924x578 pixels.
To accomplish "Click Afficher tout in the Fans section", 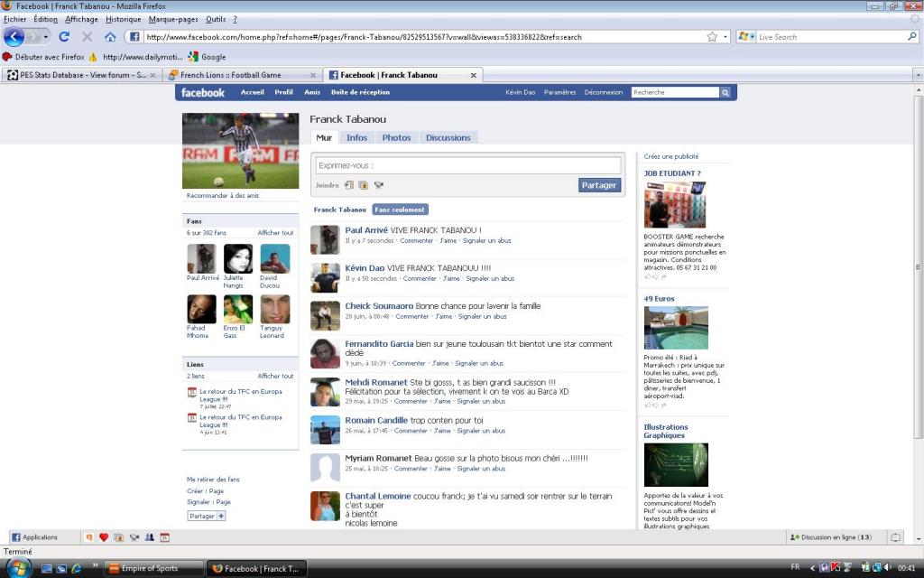I will point(275,233).
